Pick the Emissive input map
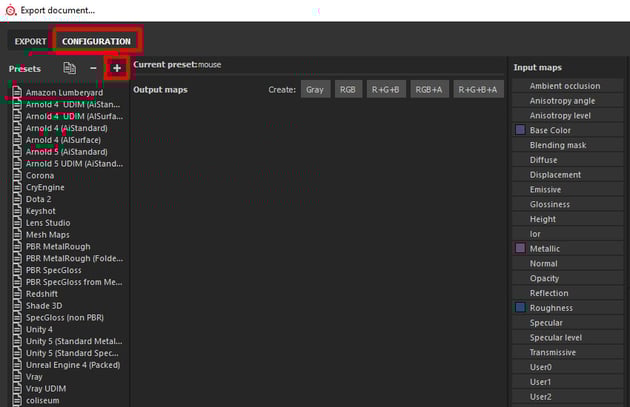The width and height of the screenshot is (630, 407). 568,189
